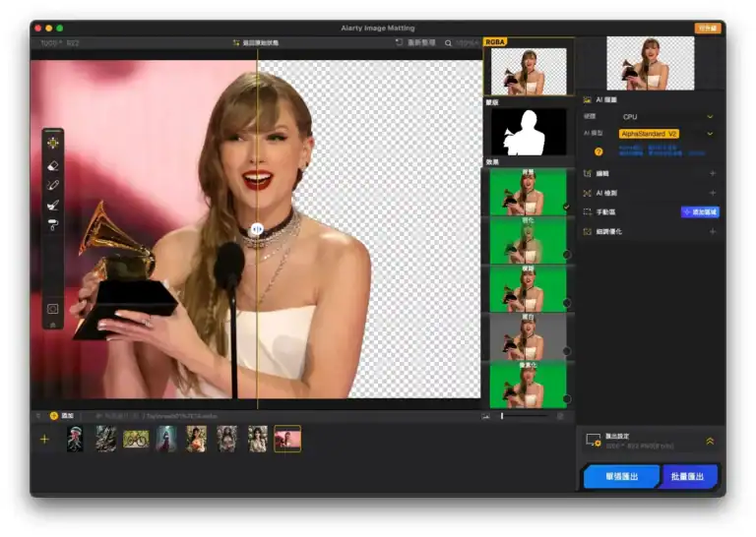
Task: Select the bicycle thumbnail in filmstrip
Action: pyautogui.click(x=136, y=439)
